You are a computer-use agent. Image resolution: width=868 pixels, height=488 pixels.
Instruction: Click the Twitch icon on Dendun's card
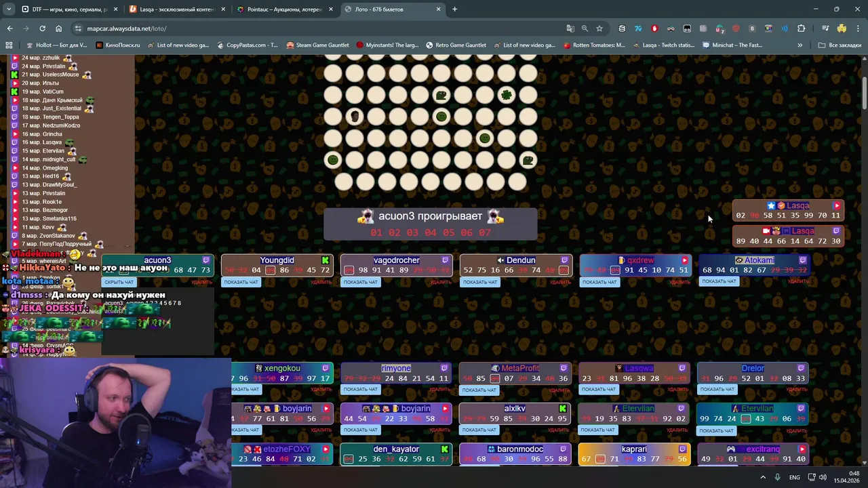pos(564,260)
